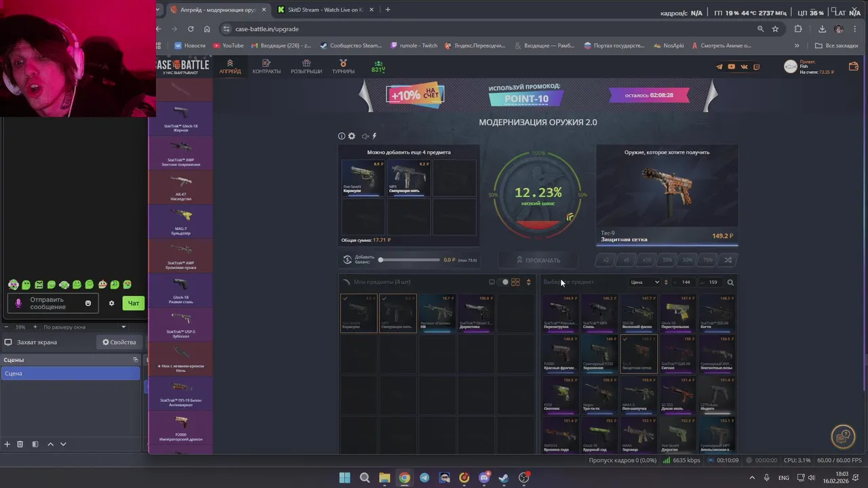The height and width of the screenshot is (488, 868).
Task: Open the Турниры menu item
Action: point(343,66)
